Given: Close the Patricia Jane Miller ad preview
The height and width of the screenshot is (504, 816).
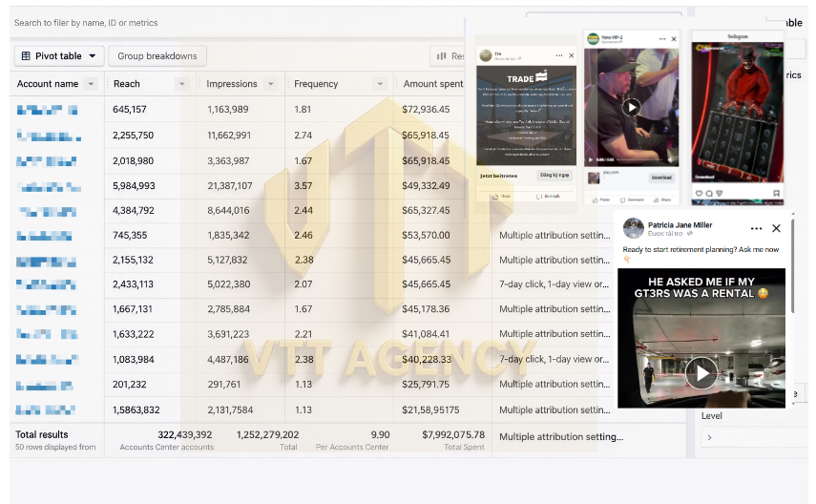Looking at the screenshot, I should 776,228.
